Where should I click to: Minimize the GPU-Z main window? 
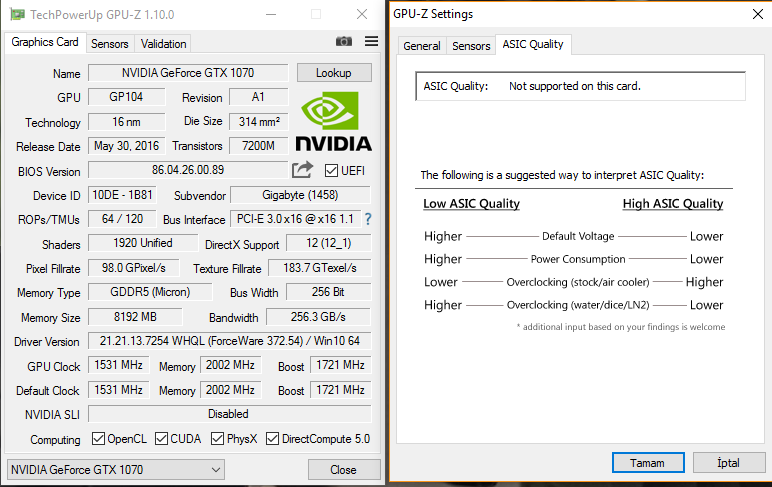point(271,14)
